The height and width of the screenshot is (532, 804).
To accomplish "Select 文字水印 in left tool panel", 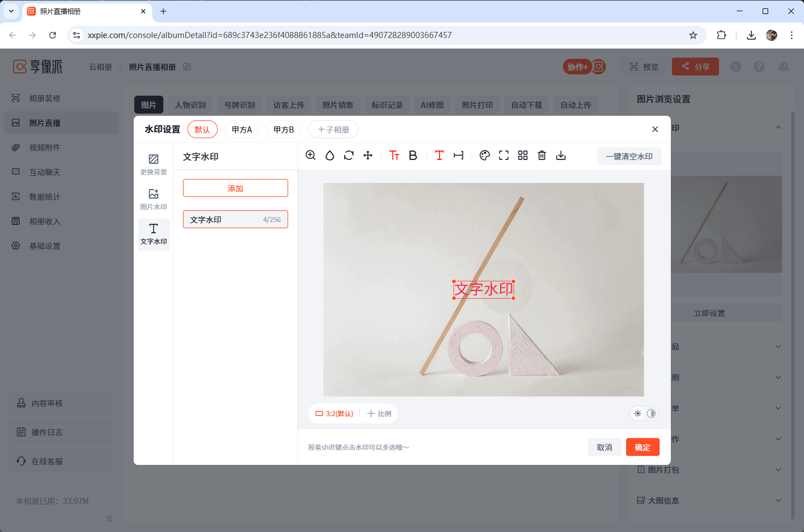I will (153, 234).
